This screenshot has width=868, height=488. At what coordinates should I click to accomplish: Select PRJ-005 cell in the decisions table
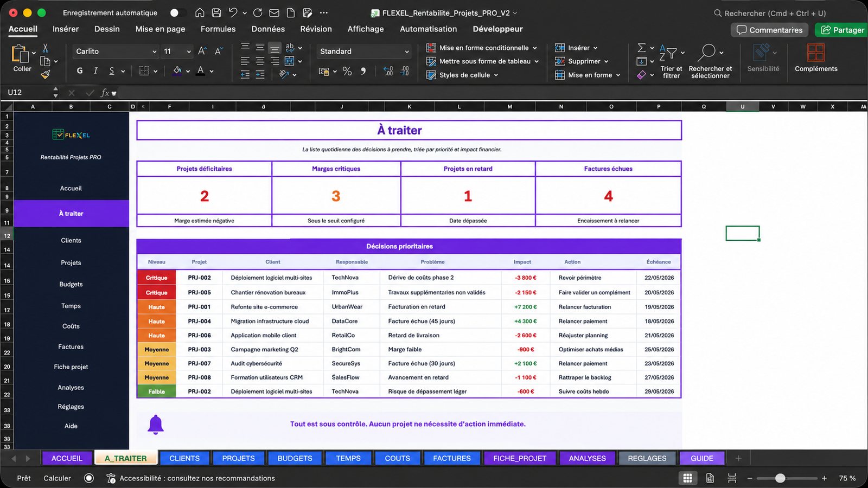click(x=199, y=292)
